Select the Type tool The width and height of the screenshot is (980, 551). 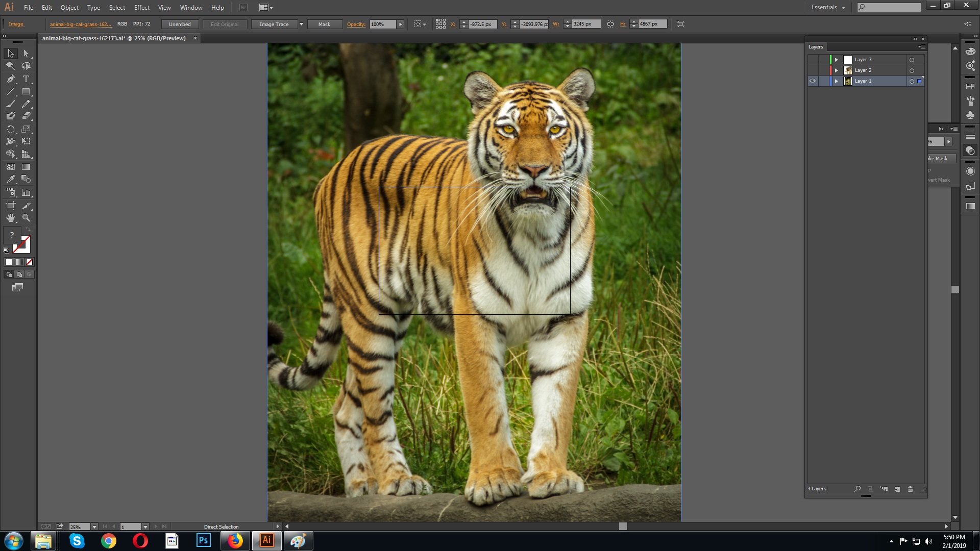tap(26, 79)
